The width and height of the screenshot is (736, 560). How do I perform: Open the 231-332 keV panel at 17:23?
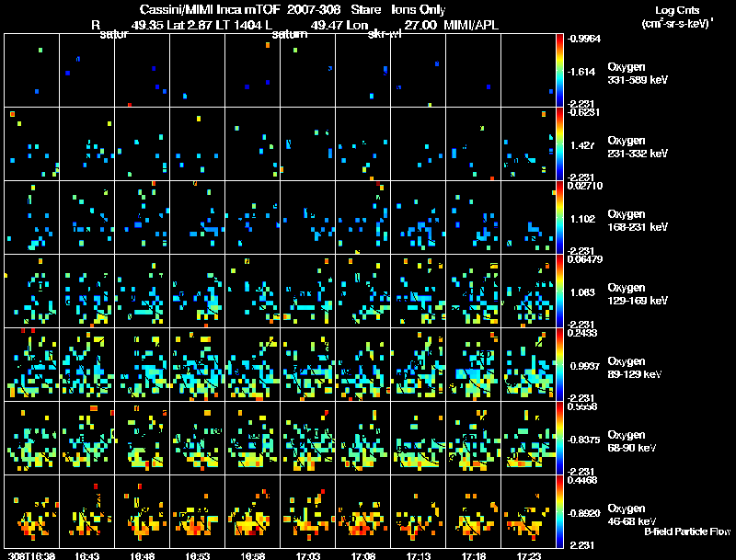[x=528, y=144]
